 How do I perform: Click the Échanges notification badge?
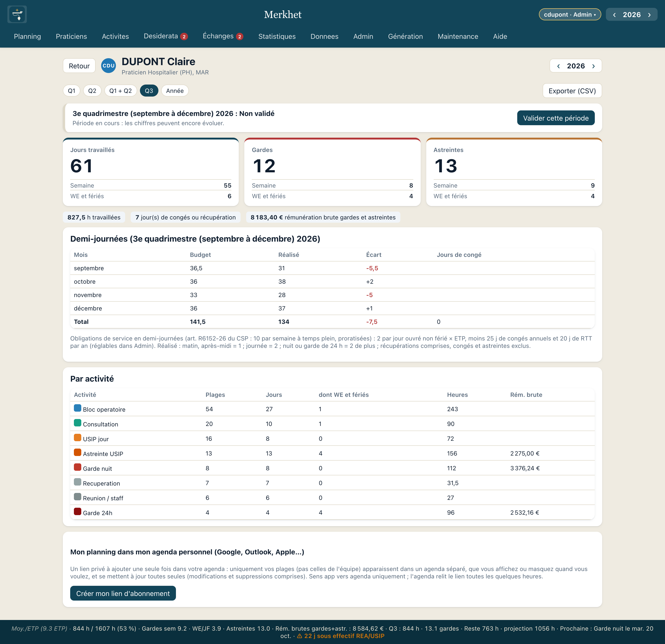coord(239,37)
